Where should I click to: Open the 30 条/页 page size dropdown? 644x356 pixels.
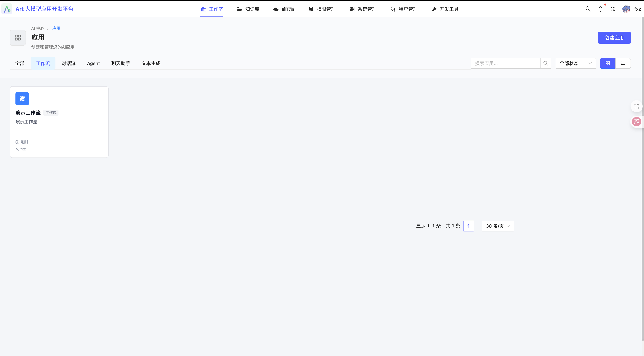pyautogui.click(x=497, y=226)
